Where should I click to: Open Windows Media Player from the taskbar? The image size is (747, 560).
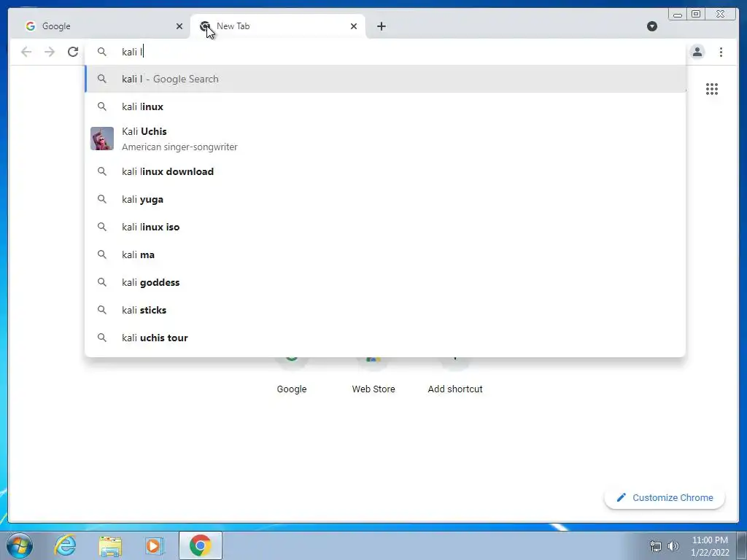click(x=154, y=545)
